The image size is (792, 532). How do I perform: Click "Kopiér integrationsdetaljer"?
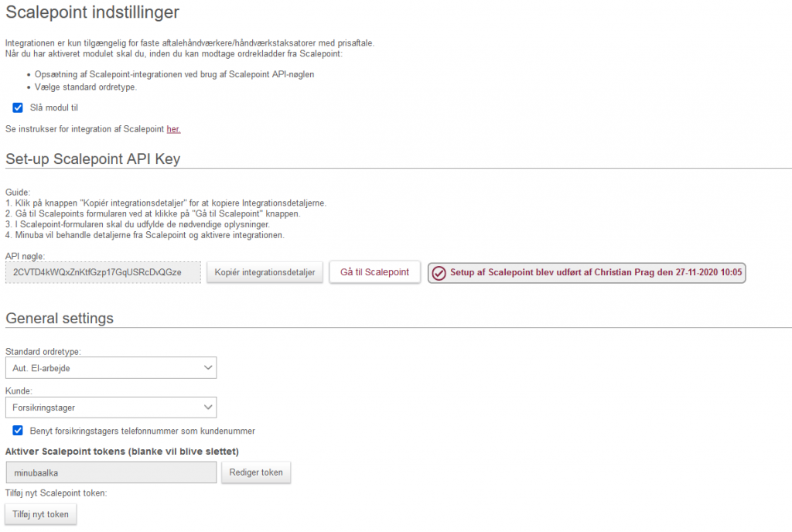coord(265,272)
